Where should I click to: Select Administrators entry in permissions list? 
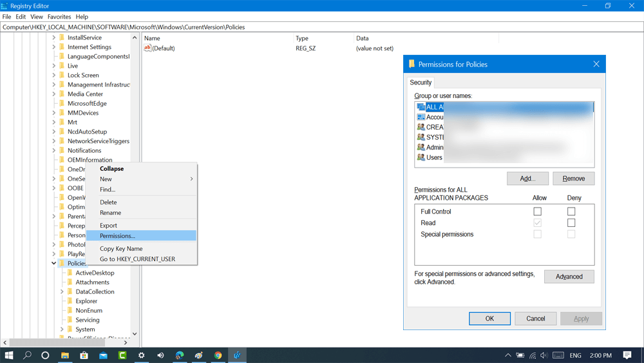tap(504, 147)
